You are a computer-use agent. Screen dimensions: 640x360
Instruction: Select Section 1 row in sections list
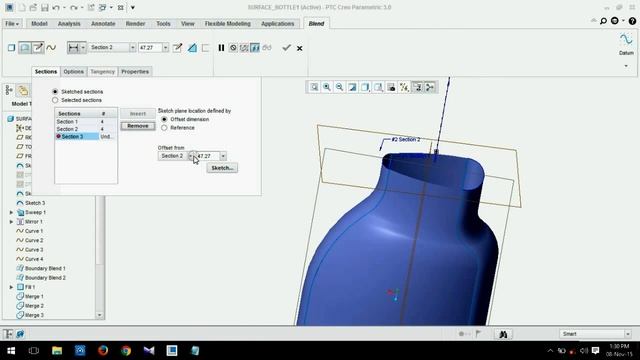86,122
